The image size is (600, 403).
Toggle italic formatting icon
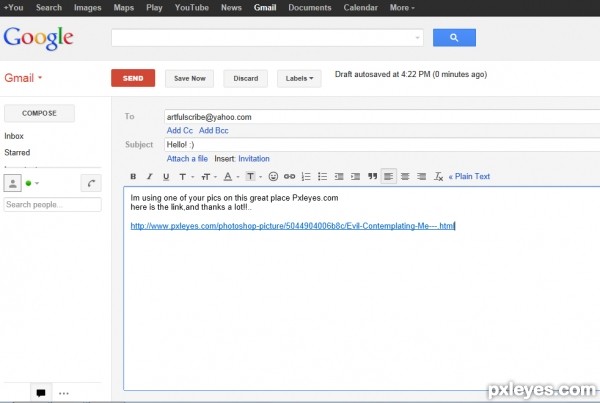tap(150, 176)
